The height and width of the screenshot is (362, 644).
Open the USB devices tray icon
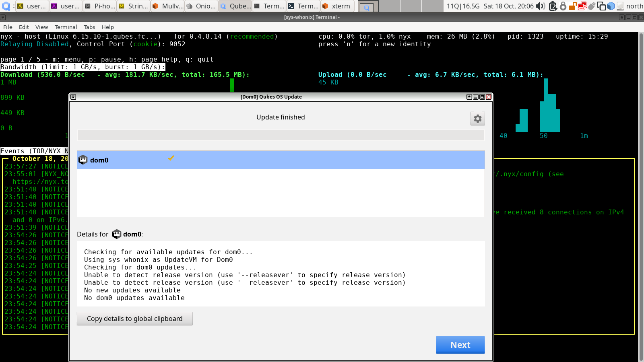point(592,6)
